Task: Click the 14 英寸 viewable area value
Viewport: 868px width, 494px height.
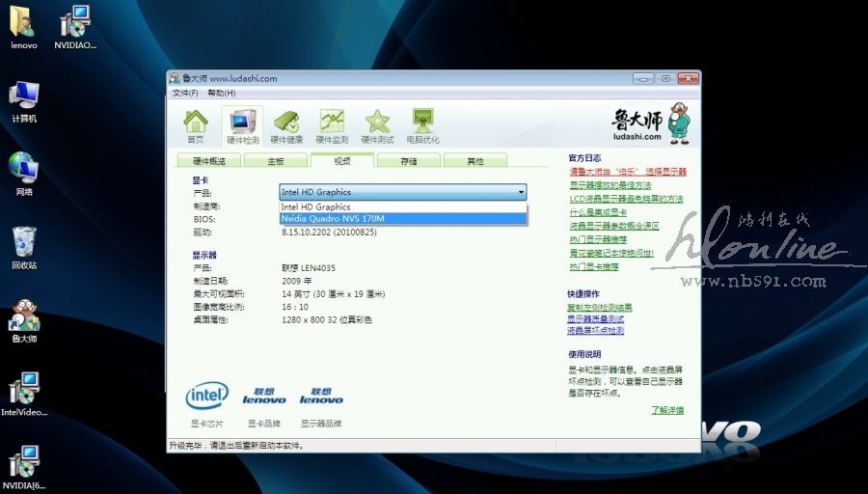Action: [334, 294]
